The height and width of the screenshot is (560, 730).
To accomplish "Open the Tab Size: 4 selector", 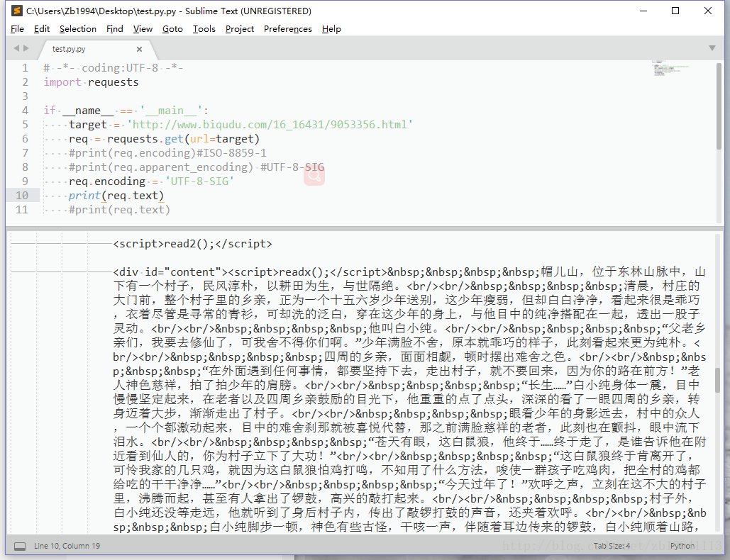I will pyautogui.click(x=612, y=545).
